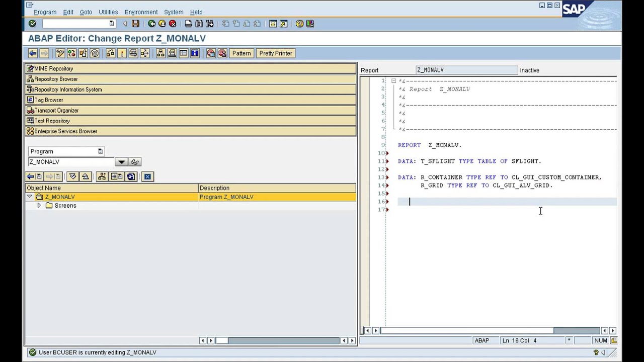644x362 pixels.
Task: Toggle Fullscreen editor mode icon
Action: (184, 53)
